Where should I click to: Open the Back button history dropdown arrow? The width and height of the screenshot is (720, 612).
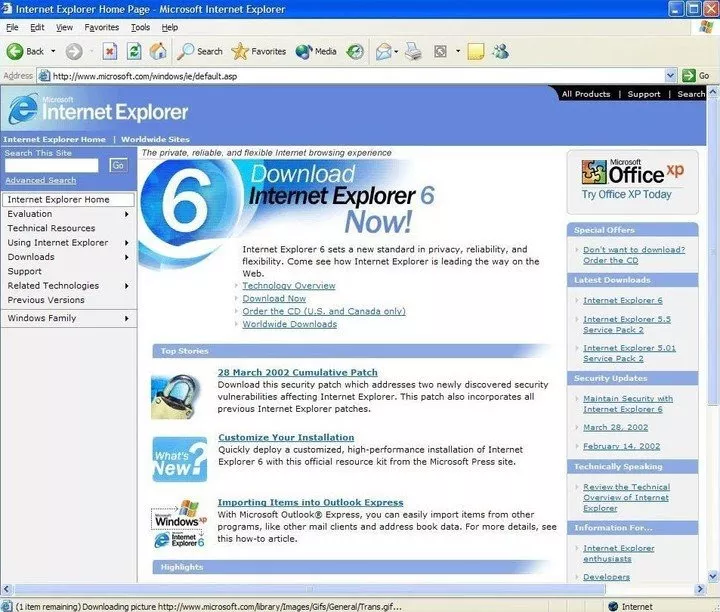coord(53,51)
